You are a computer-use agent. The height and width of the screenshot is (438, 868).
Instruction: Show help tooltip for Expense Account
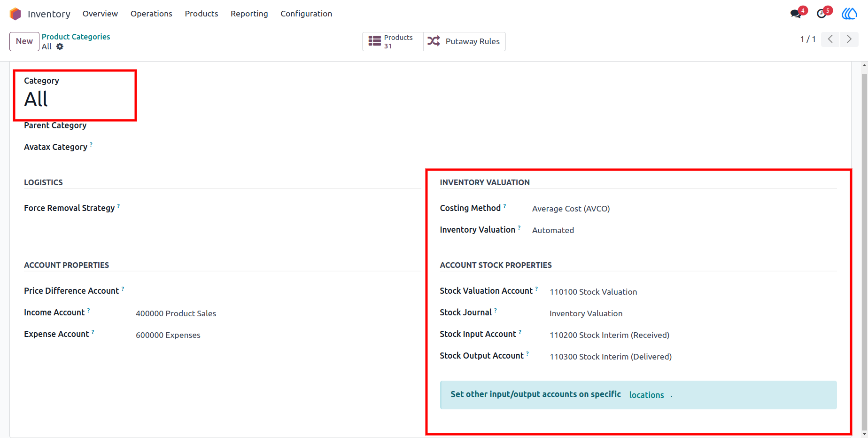point(93,332)
